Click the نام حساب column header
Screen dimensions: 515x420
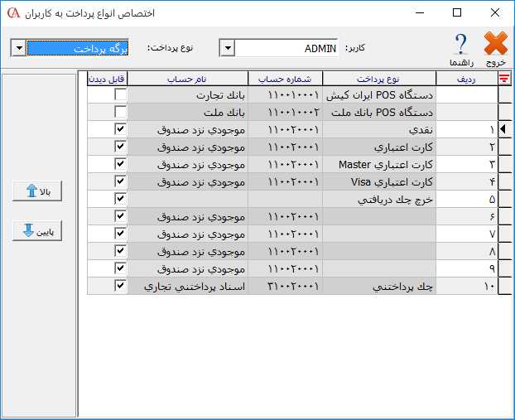188,78
